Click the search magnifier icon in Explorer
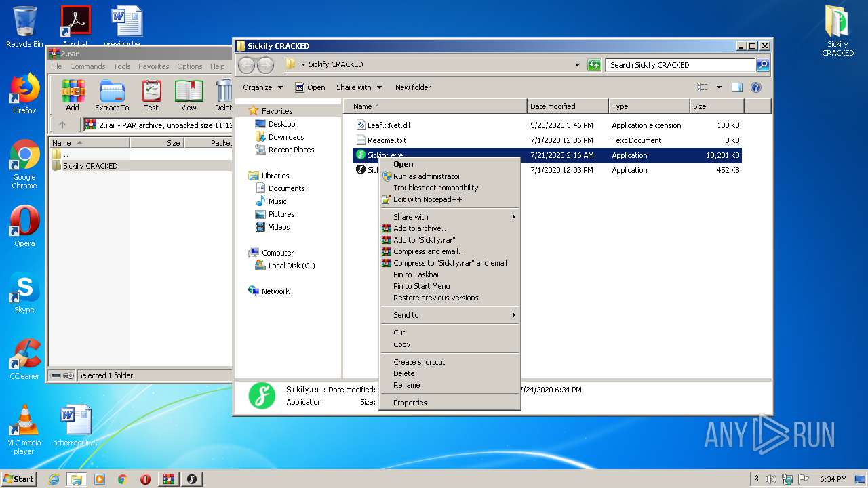Screen dimensions: 868x488 point(763,65)
